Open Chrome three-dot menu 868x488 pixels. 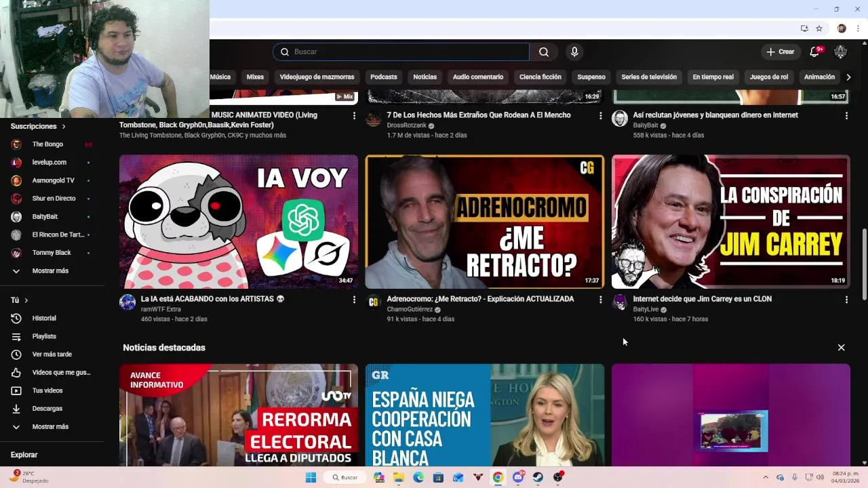(x=858, y=28)
